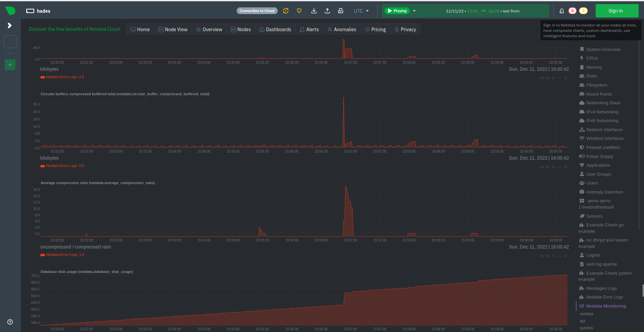
Task: Open the Nodes tab
Action: pyautogui.click(x=241, y=30)
